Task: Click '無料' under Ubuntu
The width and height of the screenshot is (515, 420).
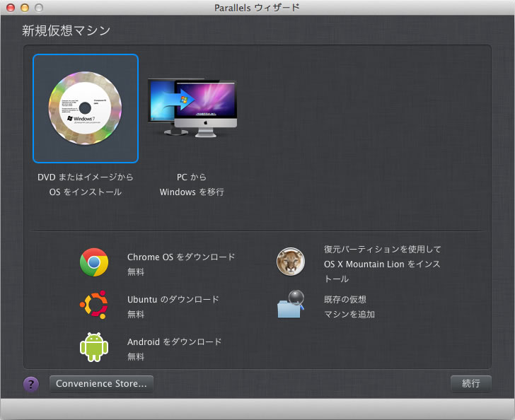Action: tap(136, 314)
